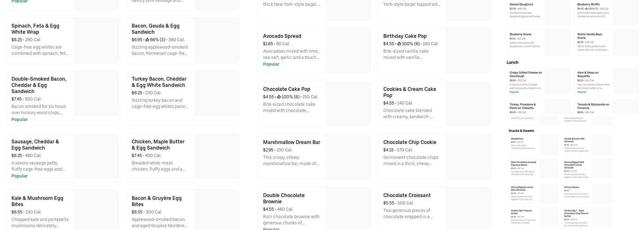Select Glazed Doughnut in small menu

click(521, 5)
